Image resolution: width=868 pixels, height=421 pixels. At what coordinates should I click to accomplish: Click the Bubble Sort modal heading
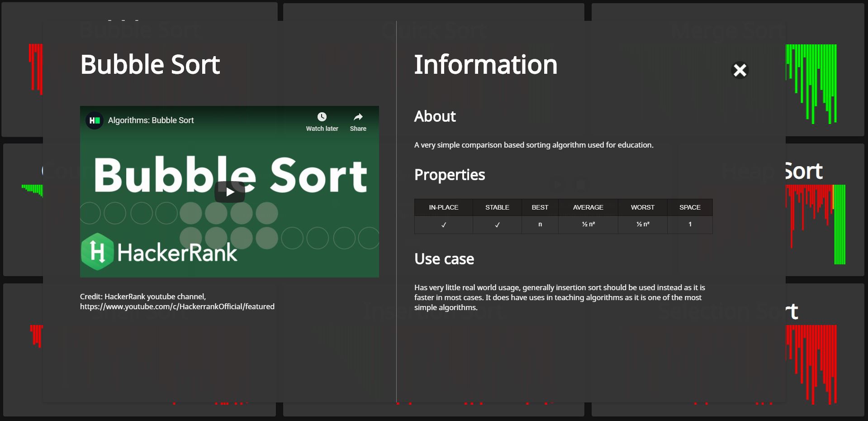pos(150,64)
